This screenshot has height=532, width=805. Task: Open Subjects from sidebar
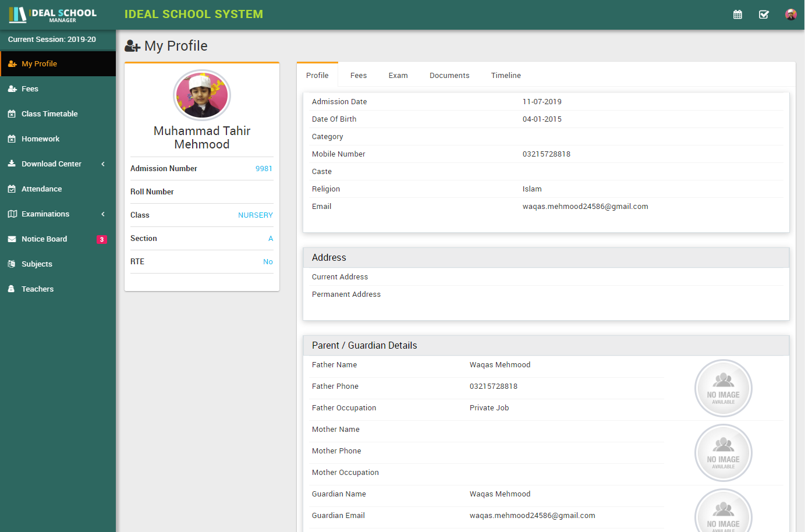pos(58,264)
